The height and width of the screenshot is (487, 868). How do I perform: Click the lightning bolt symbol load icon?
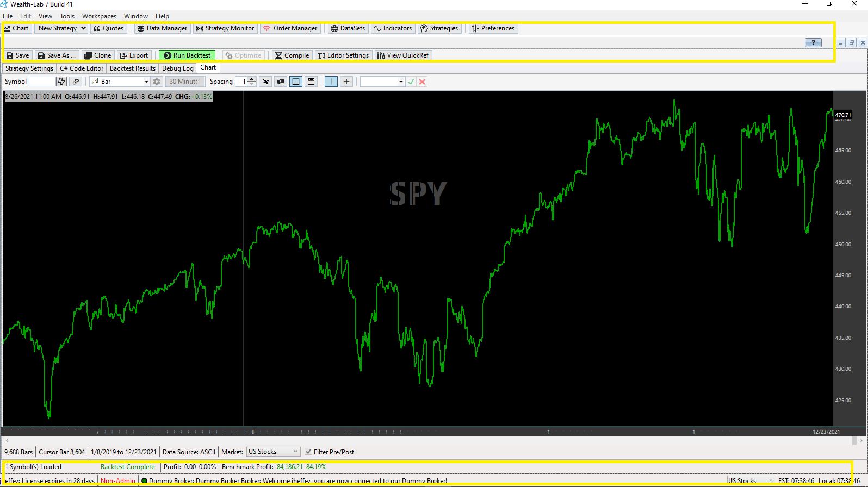(61, 82)
